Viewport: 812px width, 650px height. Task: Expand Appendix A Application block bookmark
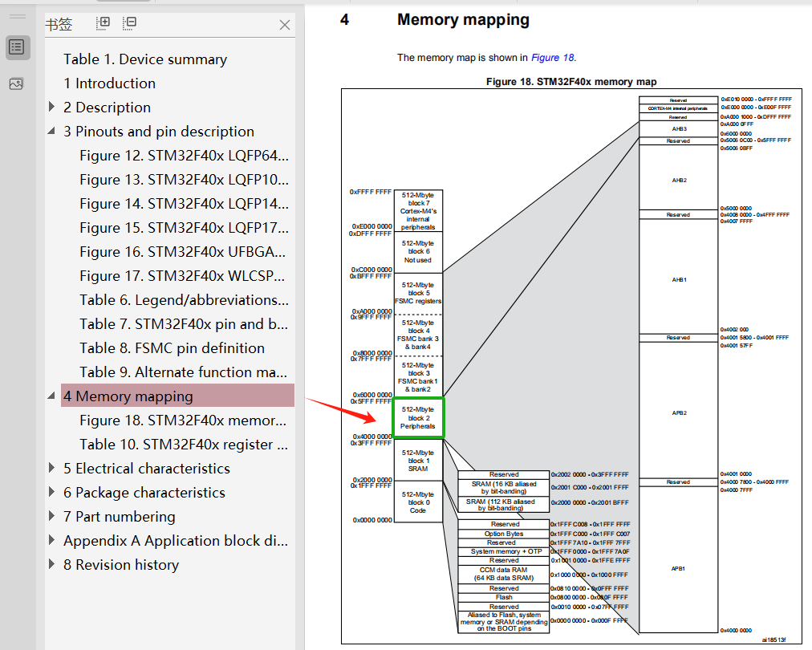pyautogui.click(x=52, y=540)
